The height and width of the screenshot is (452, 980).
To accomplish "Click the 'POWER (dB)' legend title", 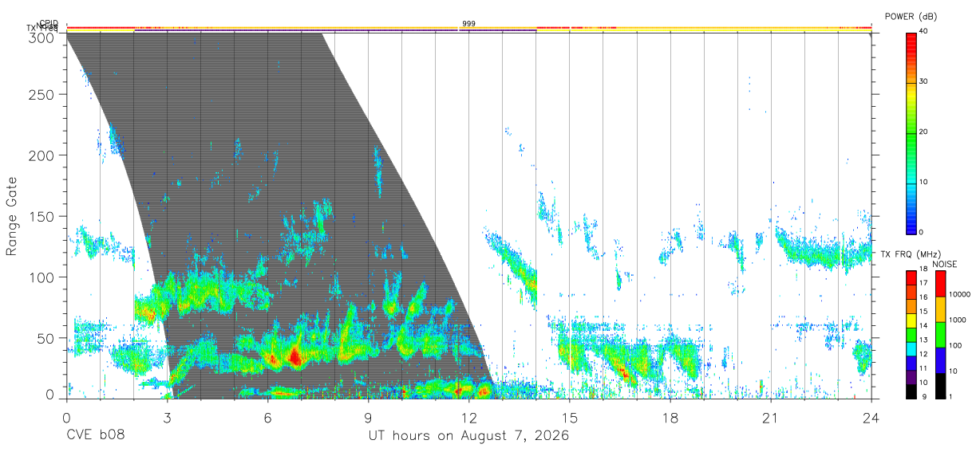I will click(x=911, y=17).
